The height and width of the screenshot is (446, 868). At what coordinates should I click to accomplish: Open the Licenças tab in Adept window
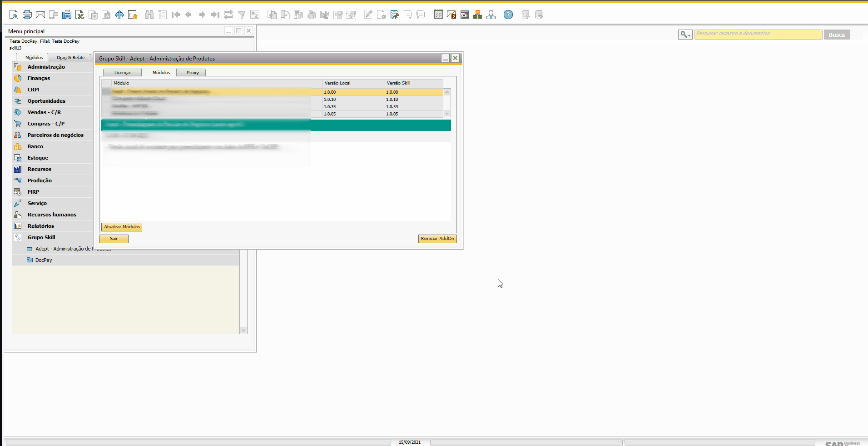coord(123,72)
